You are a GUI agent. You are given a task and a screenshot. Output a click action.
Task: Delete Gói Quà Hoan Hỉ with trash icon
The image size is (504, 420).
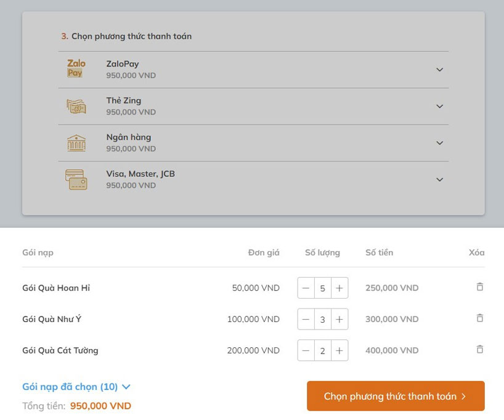[x=479, y=287]
